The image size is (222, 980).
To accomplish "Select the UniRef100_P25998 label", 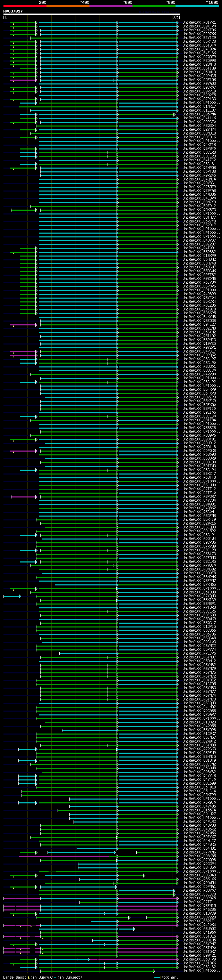I will pos(199,60).
